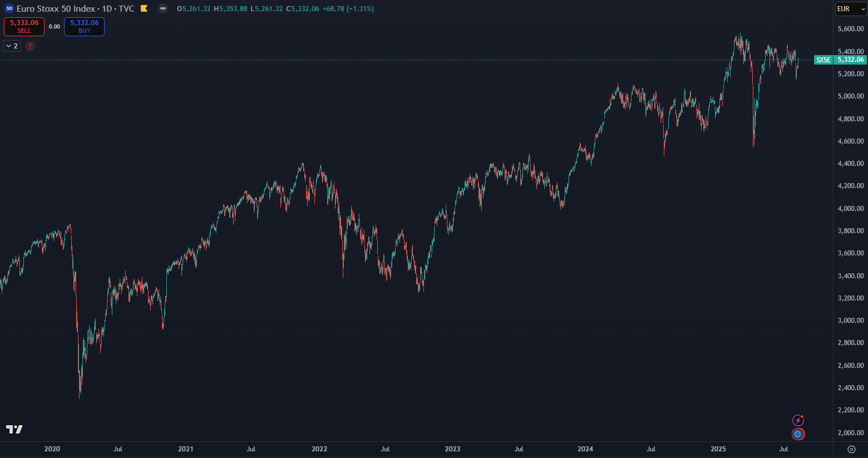The height and width of the screenshot is (458, 868).
Task: Click the red SELL 5,332.06 button
Action: point(24,26)
